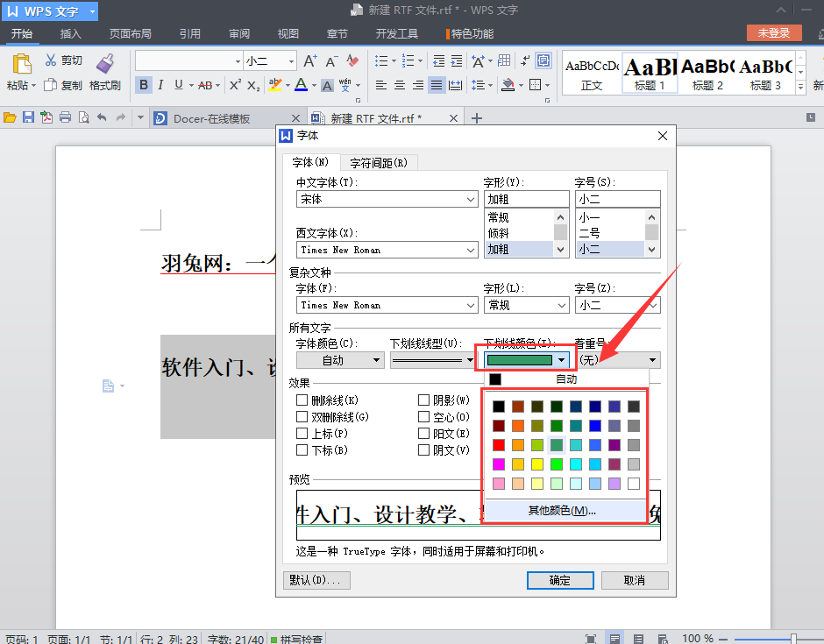Check the 删除线(K) checkbox

[302, 400]
